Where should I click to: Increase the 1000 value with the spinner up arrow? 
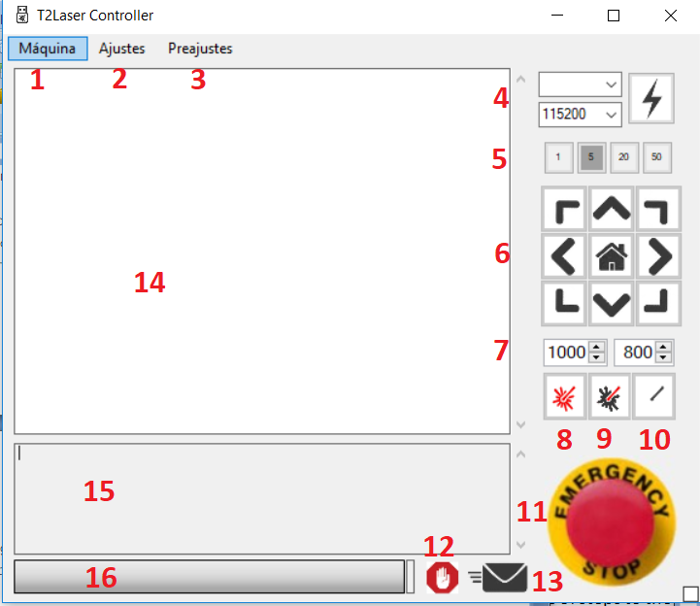tap(596, 347)
